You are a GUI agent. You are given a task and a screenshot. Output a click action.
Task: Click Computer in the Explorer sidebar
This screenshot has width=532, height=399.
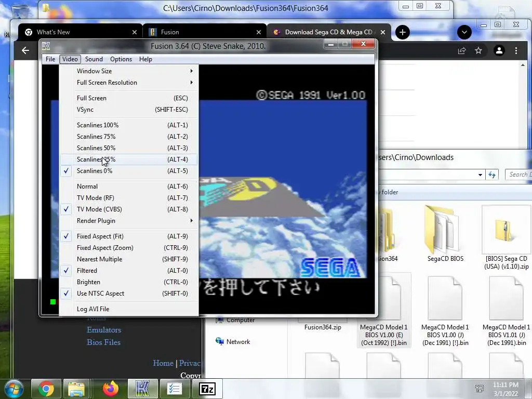(x=241, y=320)
